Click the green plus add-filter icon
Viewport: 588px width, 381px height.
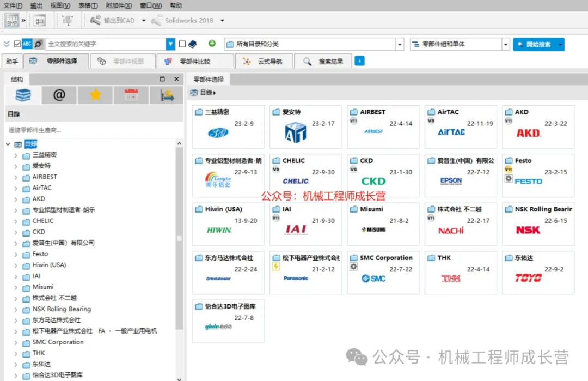pos(212,44)
